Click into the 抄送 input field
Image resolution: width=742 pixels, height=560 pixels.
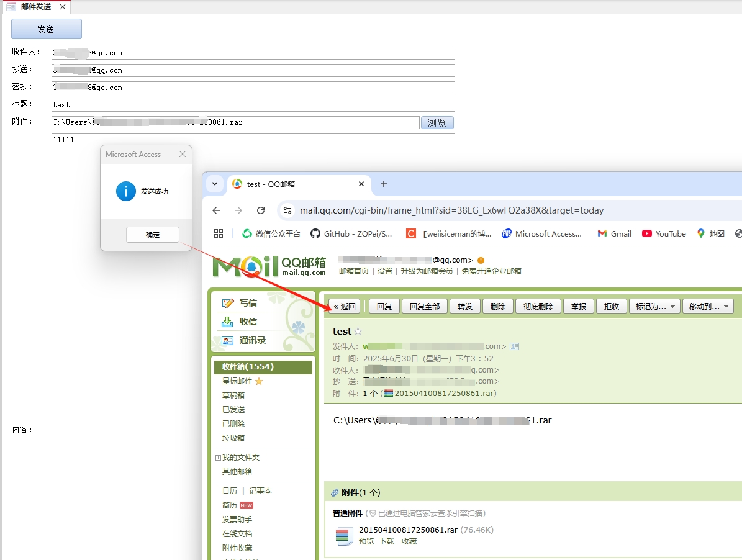tap(253, 71)
